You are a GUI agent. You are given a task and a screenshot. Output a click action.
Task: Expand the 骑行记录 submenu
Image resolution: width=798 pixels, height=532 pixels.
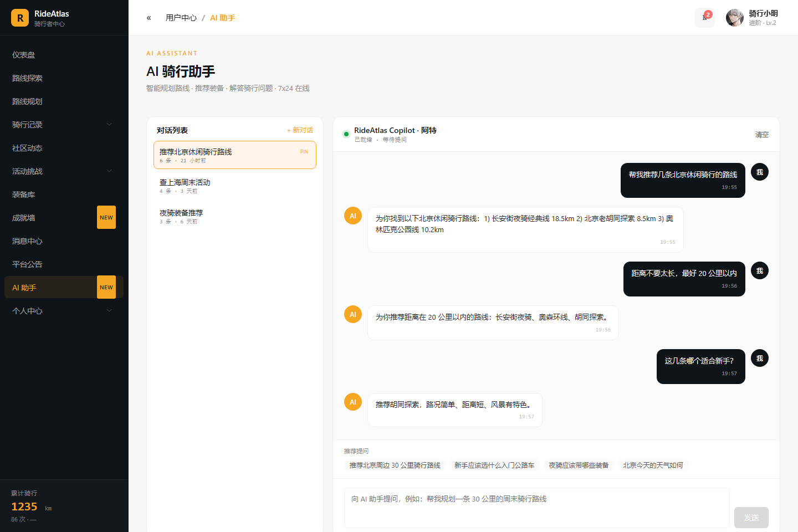tap(109, 125)
